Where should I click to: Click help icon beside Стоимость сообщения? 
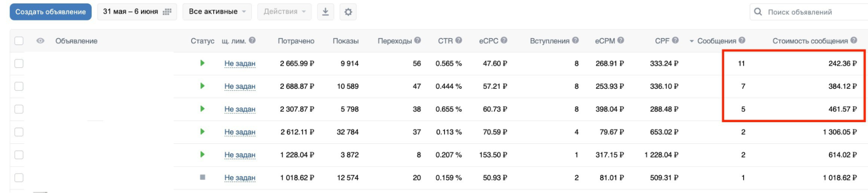click(854, 40)
